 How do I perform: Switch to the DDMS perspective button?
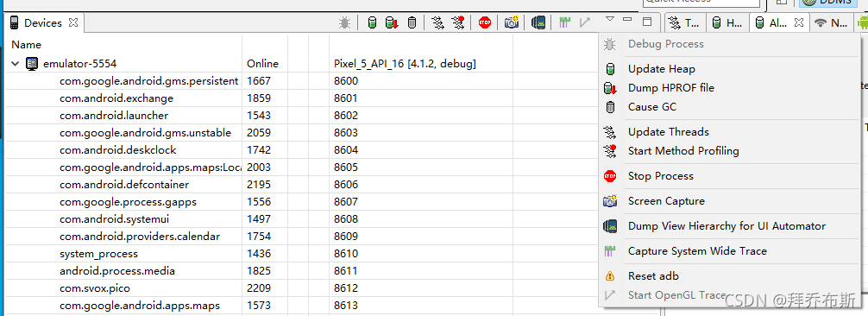pos(827,3)
